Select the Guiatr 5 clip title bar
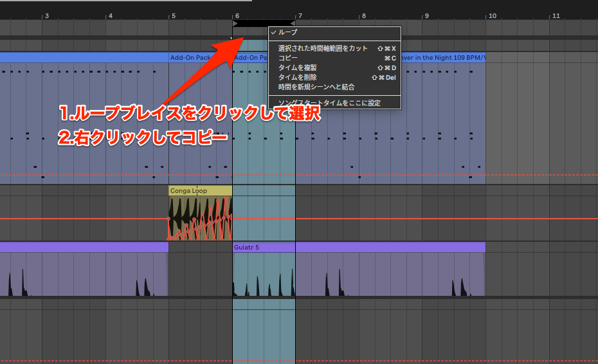598x364 pixels. 264,247
